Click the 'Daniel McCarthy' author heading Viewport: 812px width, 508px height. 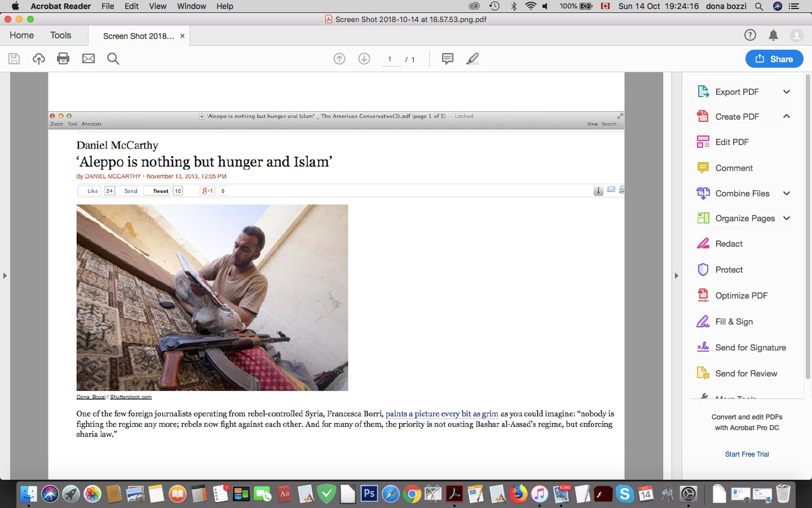[x=117, y=145]
